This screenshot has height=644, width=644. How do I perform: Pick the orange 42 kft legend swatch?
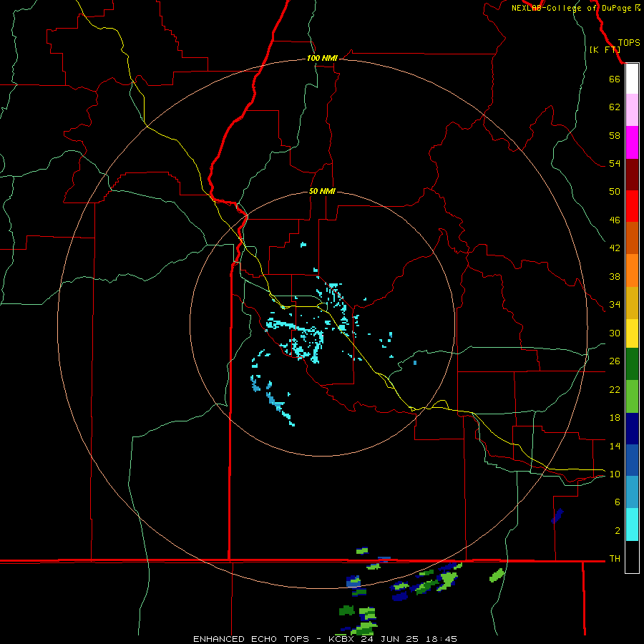[632, 270]
